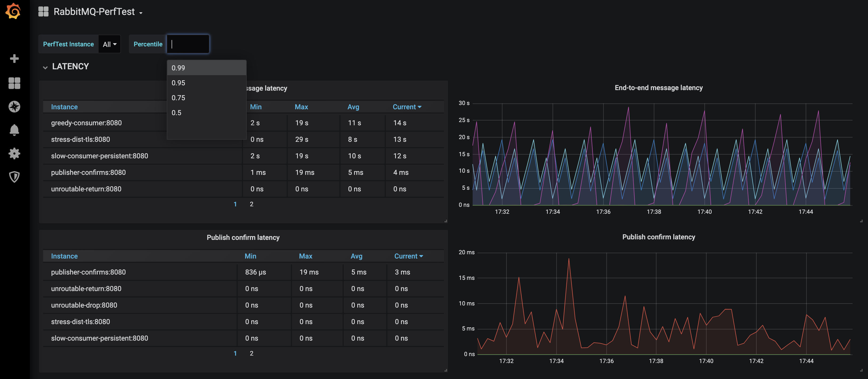Collapse the LATENCY row section
868x379 pixels.
(x=70, y=66)
